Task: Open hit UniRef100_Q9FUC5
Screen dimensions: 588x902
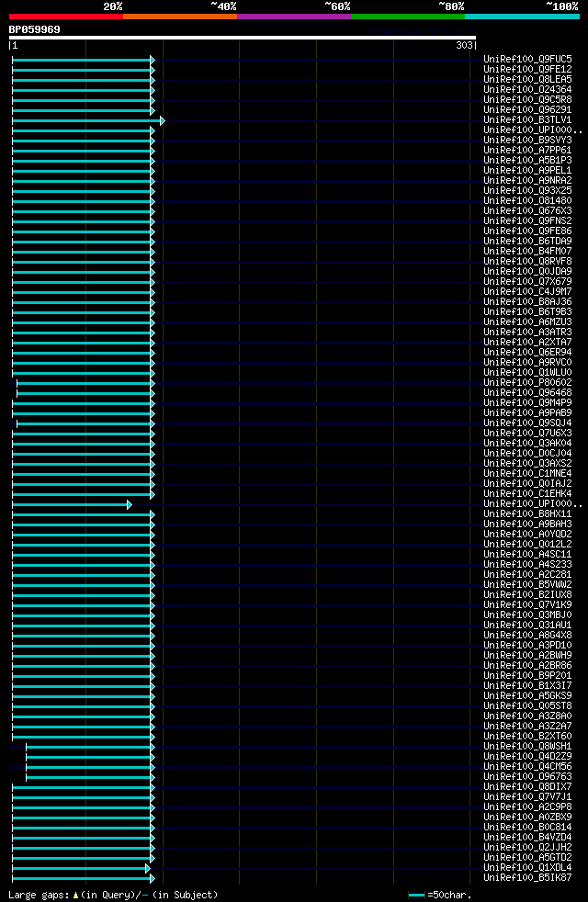Action: coord(527,60)
